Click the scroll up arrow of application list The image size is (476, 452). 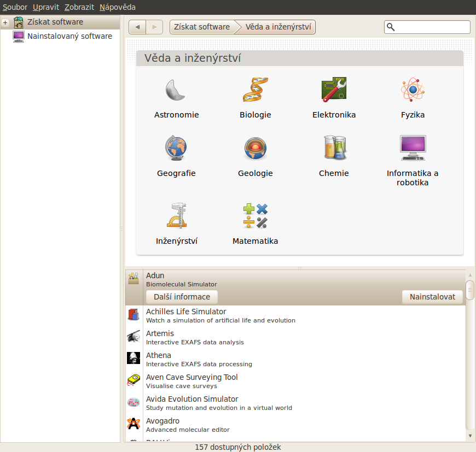[x=470, y=275]
